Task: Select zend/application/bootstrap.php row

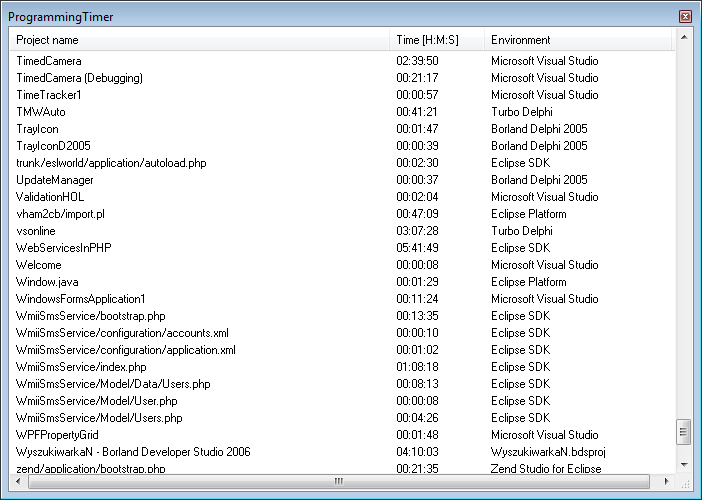Action: tap(342, 468)
